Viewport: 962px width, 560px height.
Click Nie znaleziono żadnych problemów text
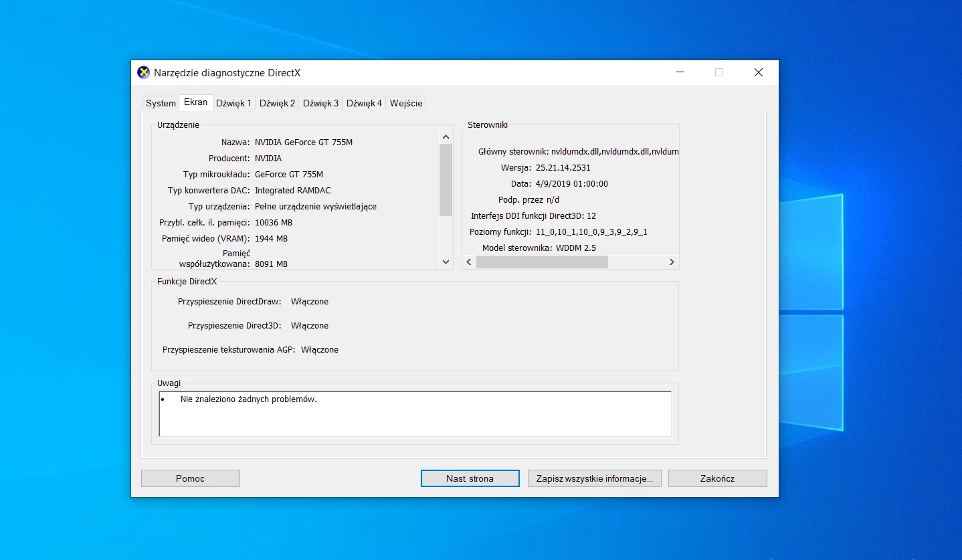click(x=248, y=399)
